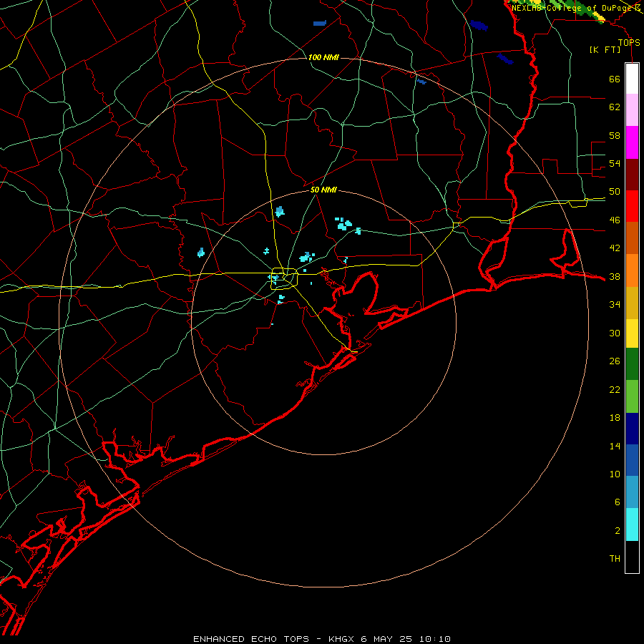The width and height of the screenshot is (644, 644).
Task: Click the magenta legend swatch
Action: 632,142
